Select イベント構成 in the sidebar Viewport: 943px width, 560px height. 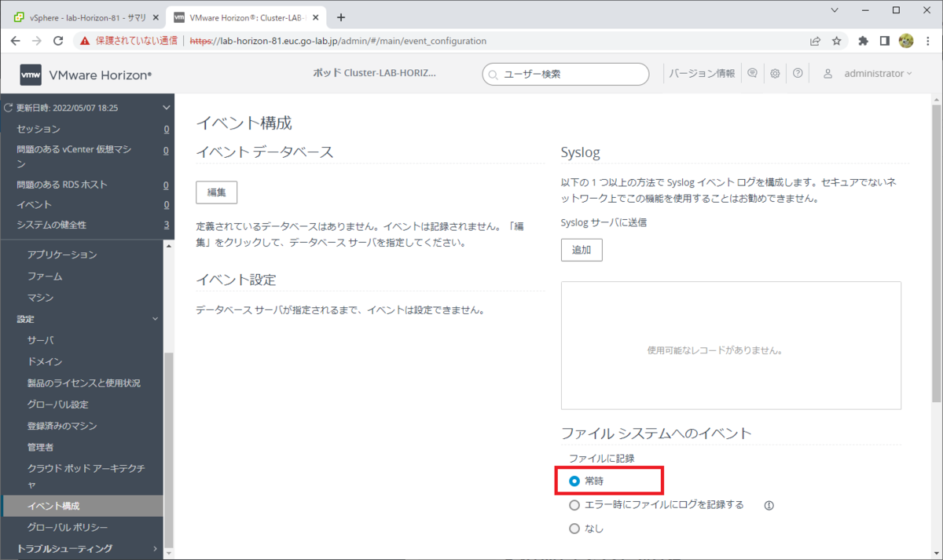point(82,506)
